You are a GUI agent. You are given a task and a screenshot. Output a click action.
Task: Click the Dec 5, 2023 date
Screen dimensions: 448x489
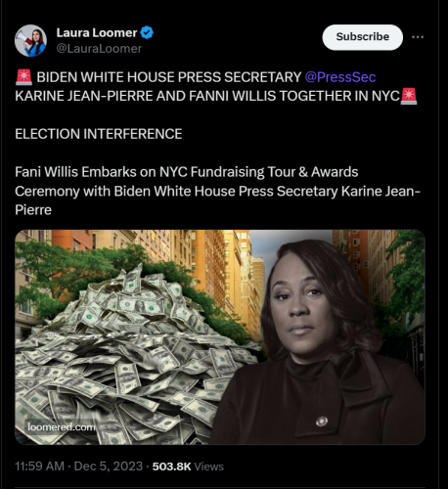tap(109, 467)
